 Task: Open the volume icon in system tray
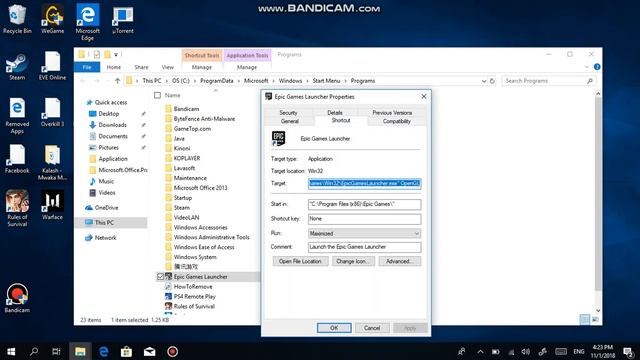click(x=526, y=351)
